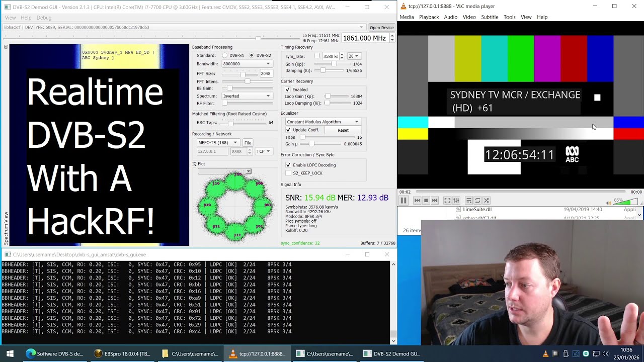
Task: Click the Open Device button
Action: 381,28
